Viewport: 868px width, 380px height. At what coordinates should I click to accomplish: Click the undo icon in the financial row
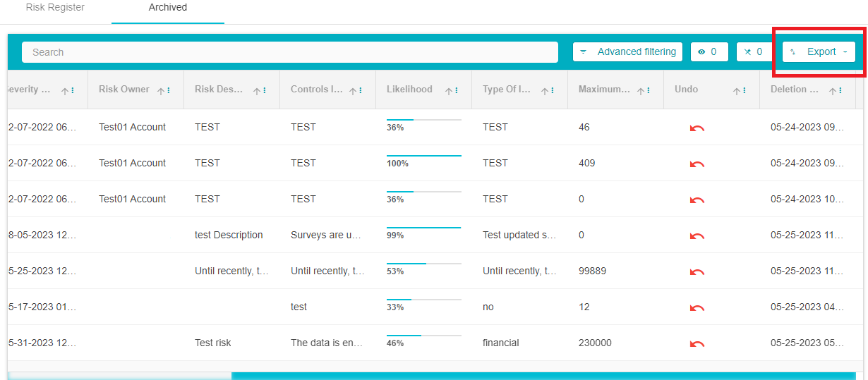pos(697,343)
